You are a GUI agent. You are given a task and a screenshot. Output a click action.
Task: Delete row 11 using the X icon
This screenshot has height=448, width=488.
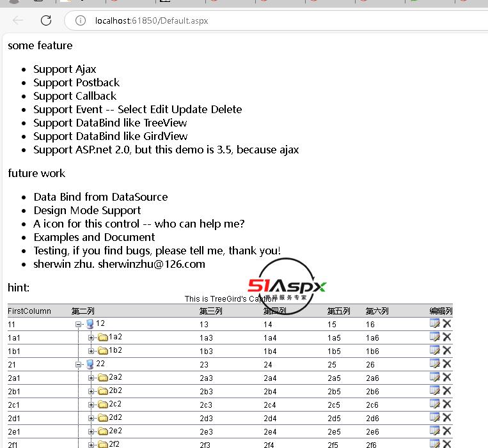pos(447,323)
